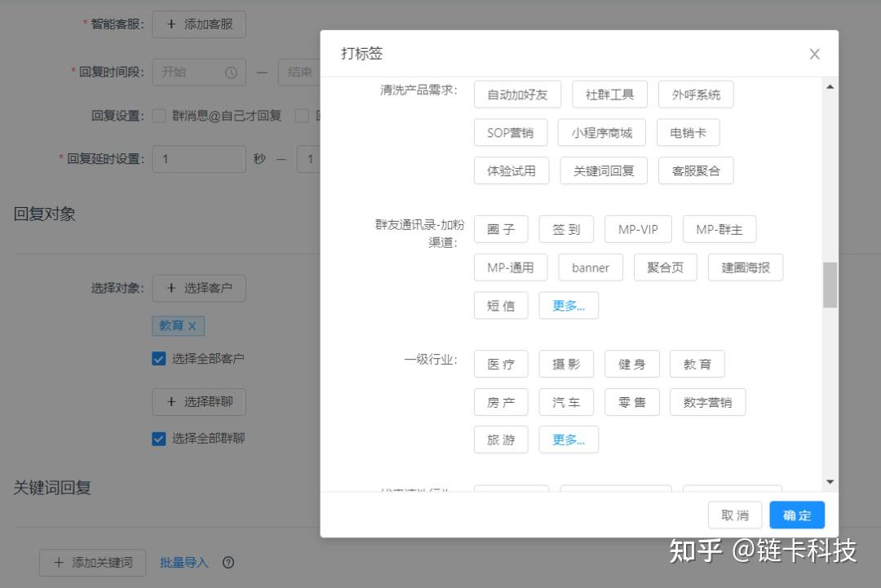Click the dialog's vertical scrollbar
The width and height of the screenshot is (881, 588).
(x=830, y=285)
